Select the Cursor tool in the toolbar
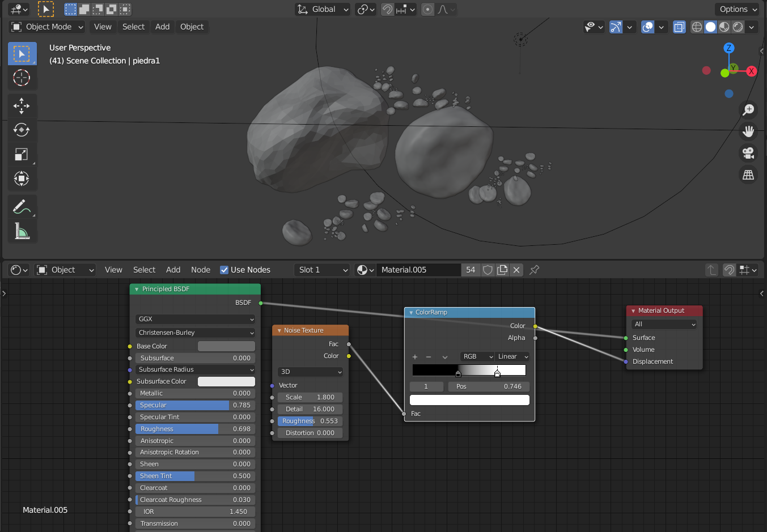This screenshot has width=767, height=532. point(22,78)
